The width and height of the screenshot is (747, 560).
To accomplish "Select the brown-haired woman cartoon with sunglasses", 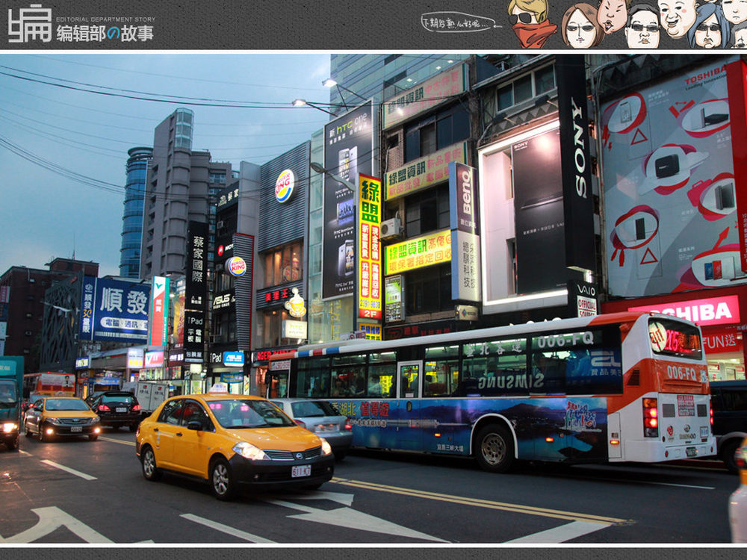I will pyautogui.click(x=581, y=27).
